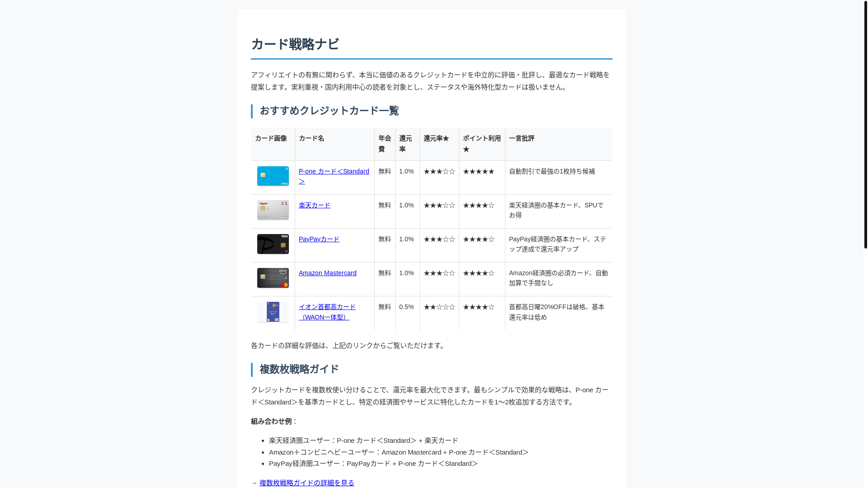Viewport: 868px width, 488px height.
Task: Click the カード戦略ナビ page title
Action: (x=295, y=44)
